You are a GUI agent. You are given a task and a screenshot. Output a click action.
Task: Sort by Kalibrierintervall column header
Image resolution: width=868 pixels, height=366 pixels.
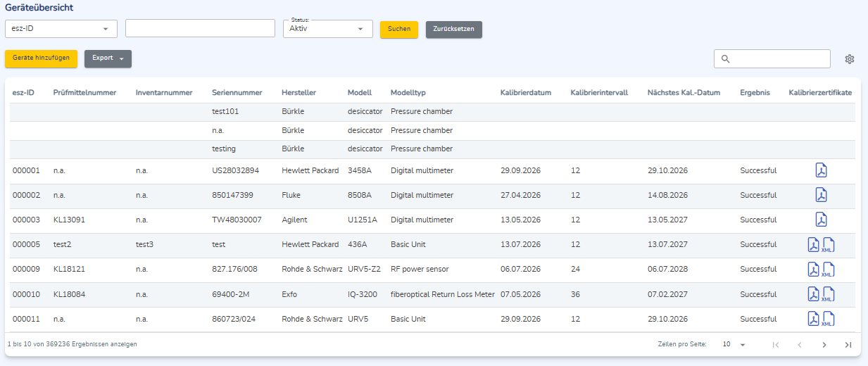tap(599, 92)
